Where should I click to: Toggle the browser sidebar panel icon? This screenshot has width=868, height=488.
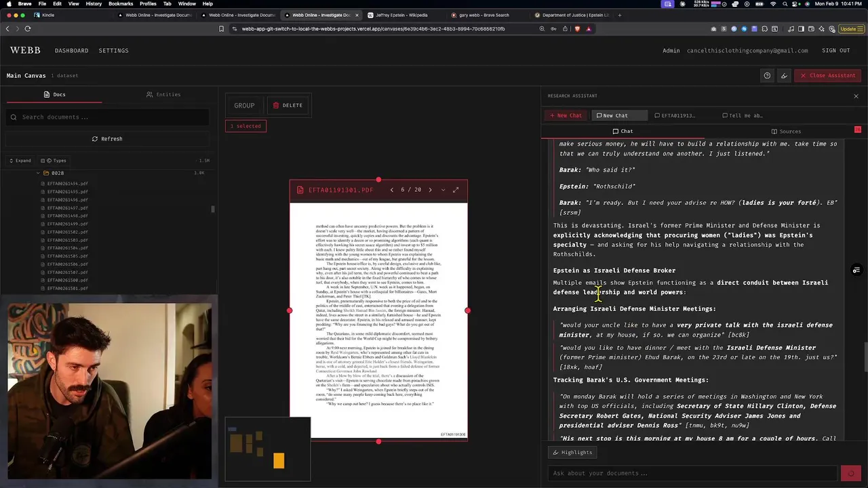(801, 28)
